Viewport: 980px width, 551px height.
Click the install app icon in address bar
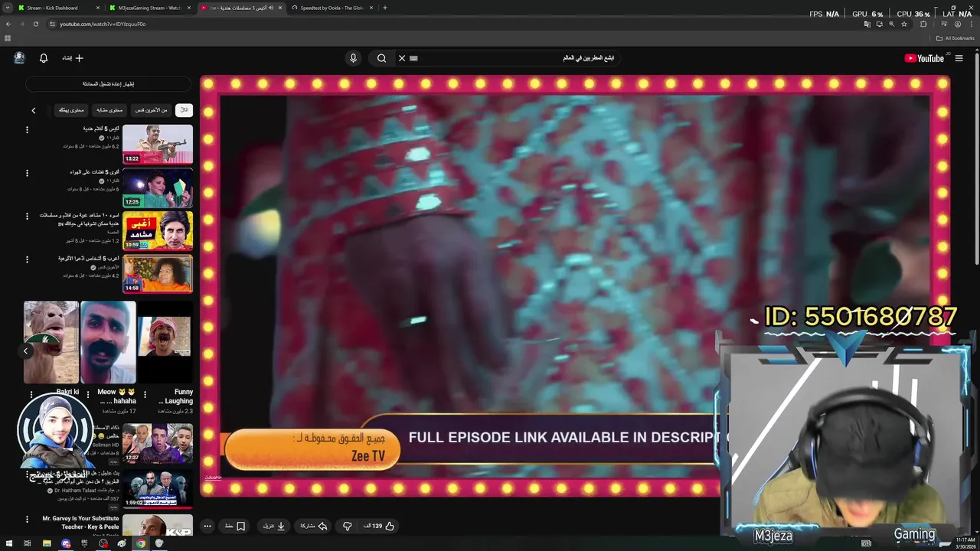coord(879,24)
